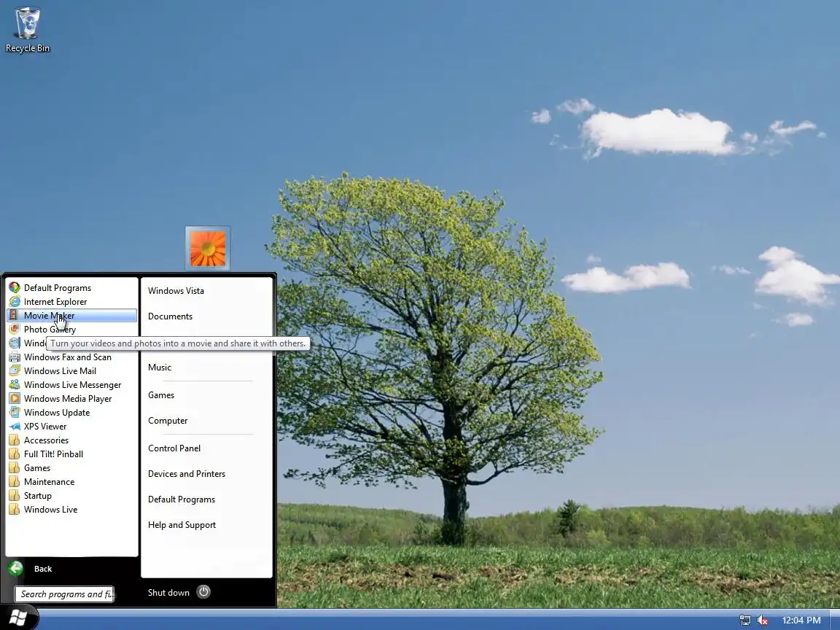Open Windows Update
840x630 pixels.
tap(71, 413)
